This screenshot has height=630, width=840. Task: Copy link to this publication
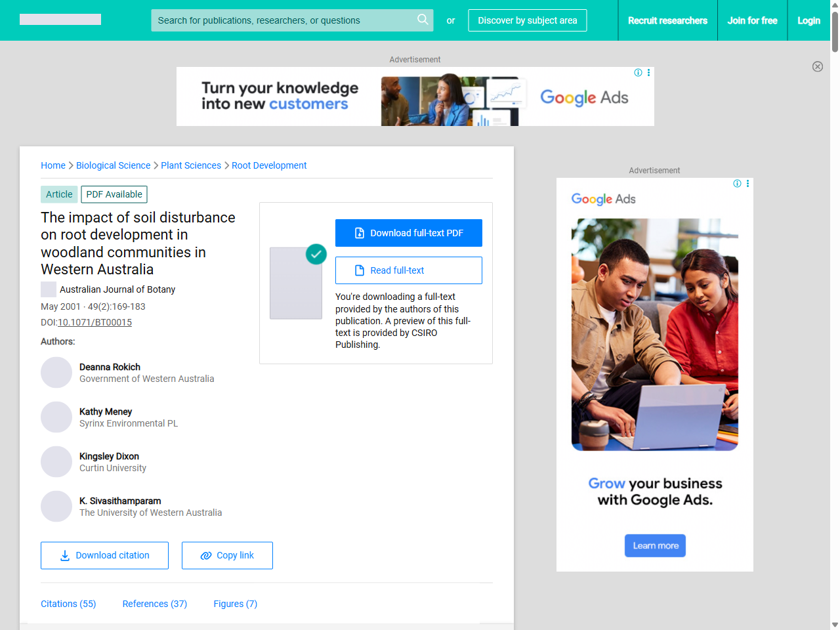point(227,555)
